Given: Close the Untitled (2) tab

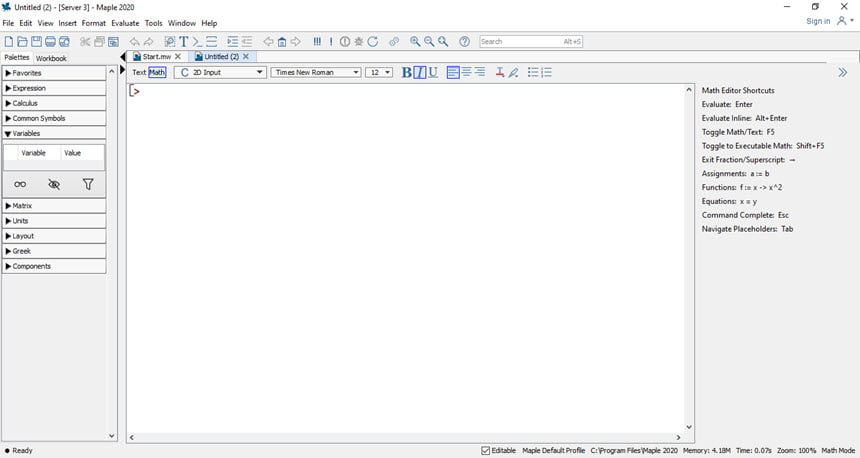Looking at the screenshot, I should click(x=246, y=56).
